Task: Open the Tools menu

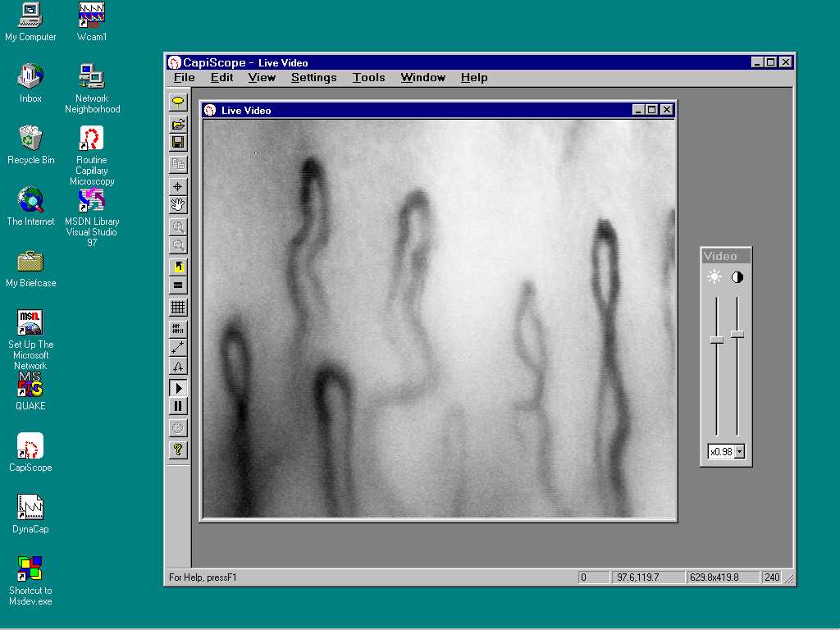Action: [368, 77]
